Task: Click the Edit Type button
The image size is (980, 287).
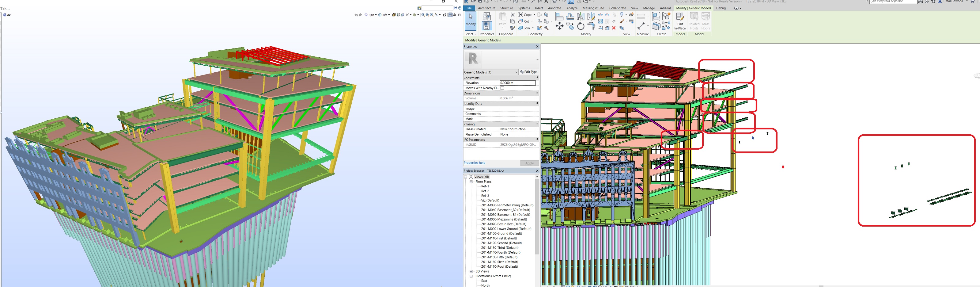Action: [x=529, y=72]
